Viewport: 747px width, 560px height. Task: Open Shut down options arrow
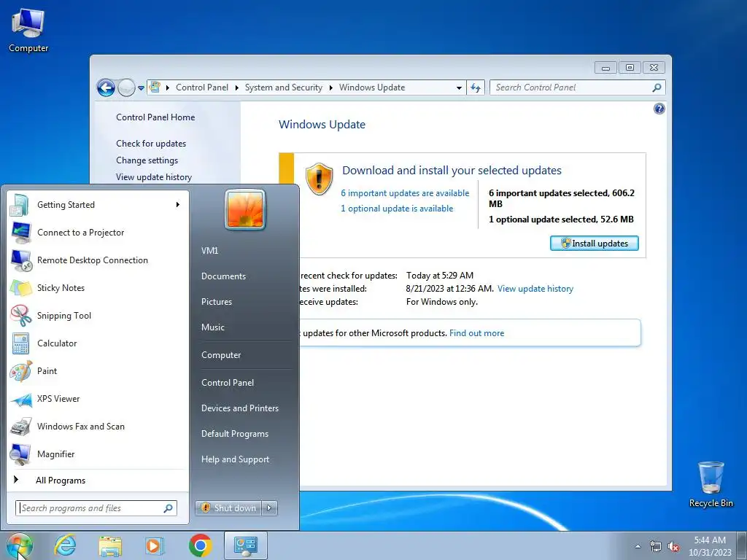pos(269,508)
